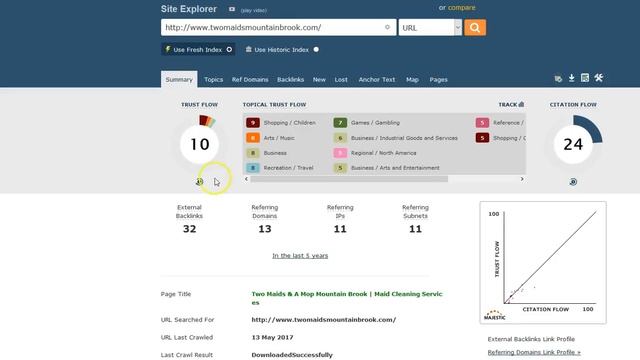The height and width of the screenshot is (360, 640).
Task: Open the URL type dropdown
Action: click(430, 28)
